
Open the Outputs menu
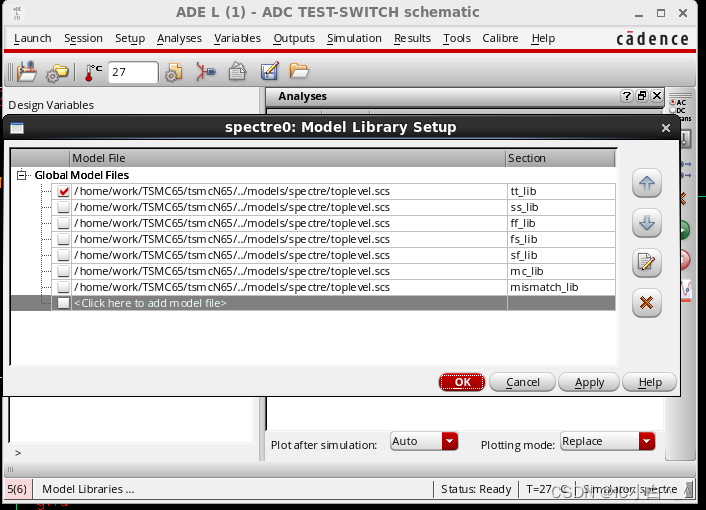pyautogui.click(x=294, y=38)
